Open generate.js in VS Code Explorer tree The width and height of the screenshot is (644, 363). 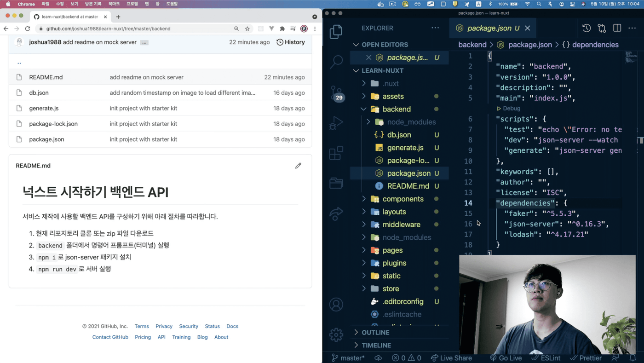point(405,148)
